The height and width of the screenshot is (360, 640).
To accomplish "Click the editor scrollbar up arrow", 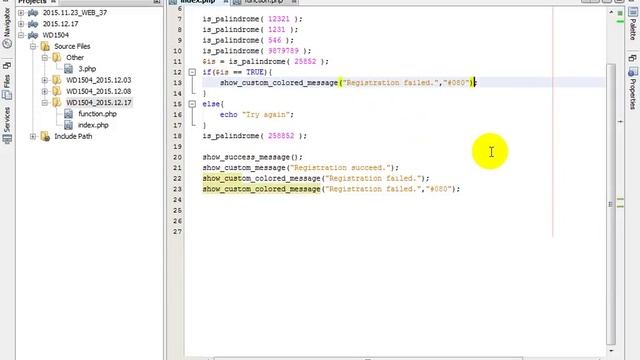I will point(611,13).
